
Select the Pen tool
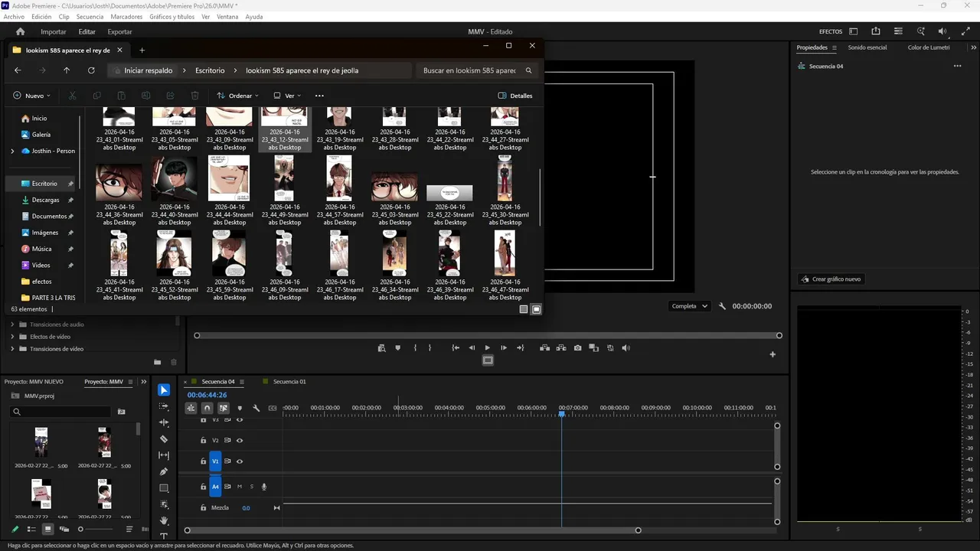tap(164, 471)
